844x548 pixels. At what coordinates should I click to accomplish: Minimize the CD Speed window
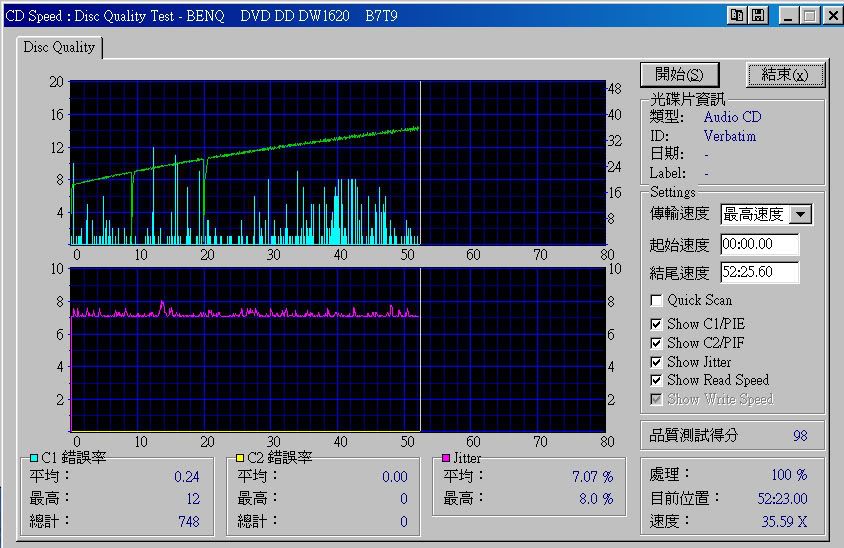pos(789,16)
